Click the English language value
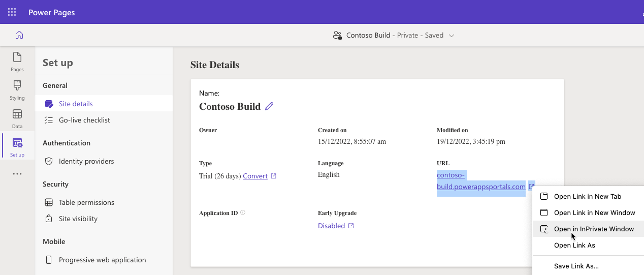The height and width of the screenshot is (275, 644). pos(329,174)
